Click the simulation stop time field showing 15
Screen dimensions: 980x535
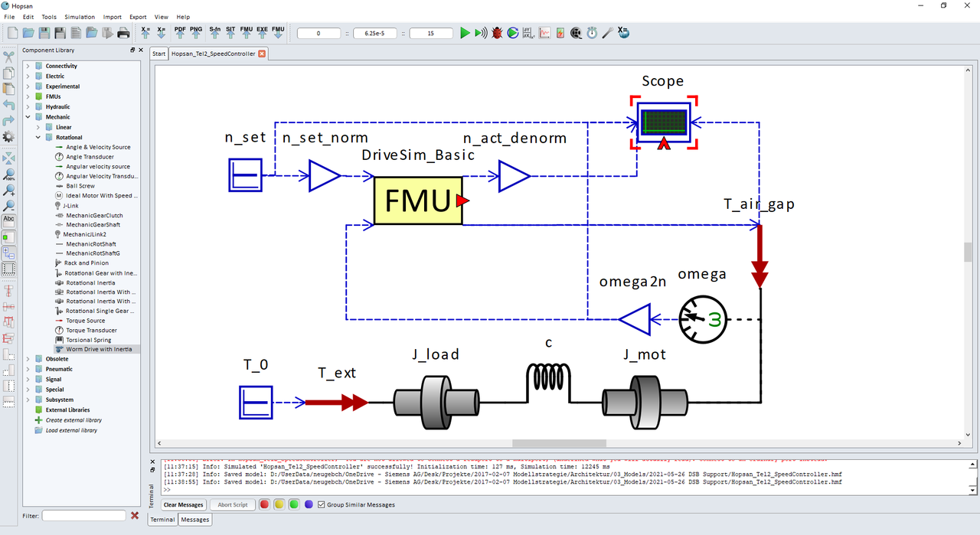click(431, 33)
